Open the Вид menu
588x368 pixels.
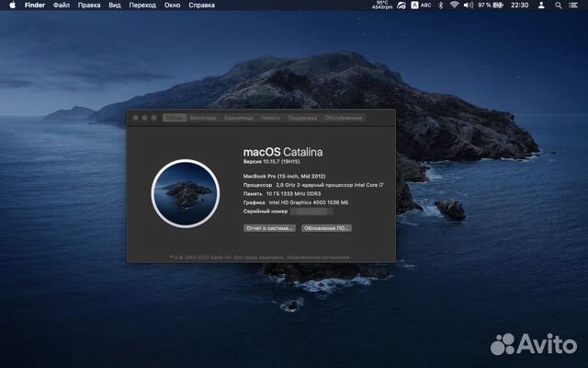coord(115,6)
